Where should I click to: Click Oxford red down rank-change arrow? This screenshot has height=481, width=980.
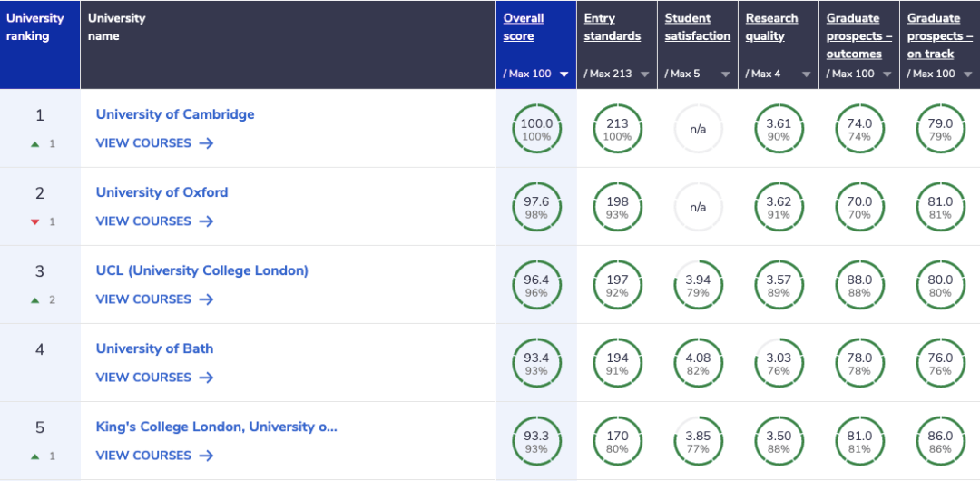click(35, 222)
